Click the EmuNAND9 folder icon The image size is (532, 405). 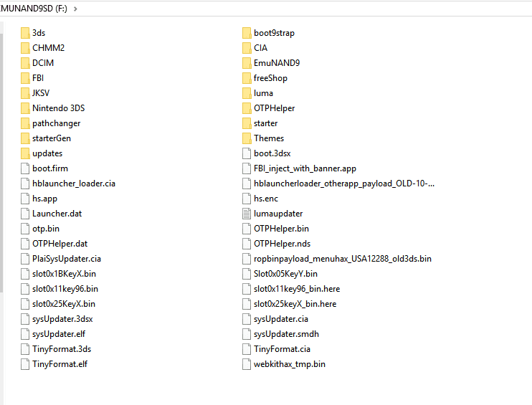(x=247, y=63)
